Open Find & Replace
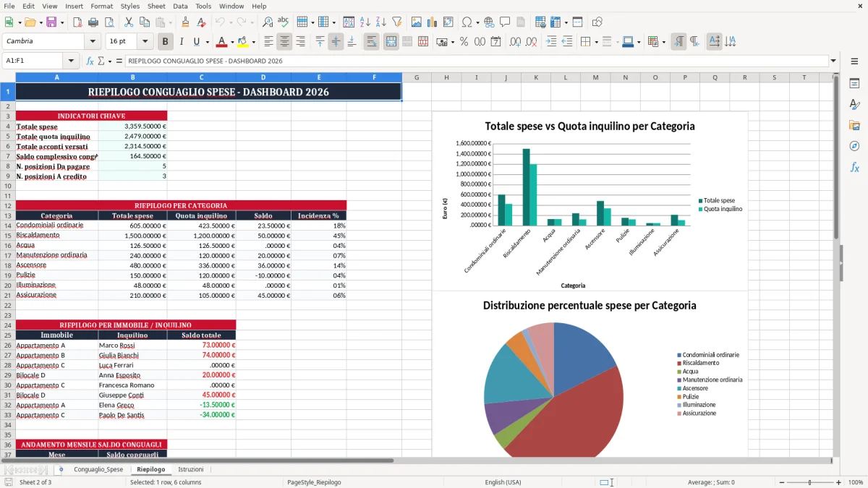The image size is (868, 488). coord(268,22)
